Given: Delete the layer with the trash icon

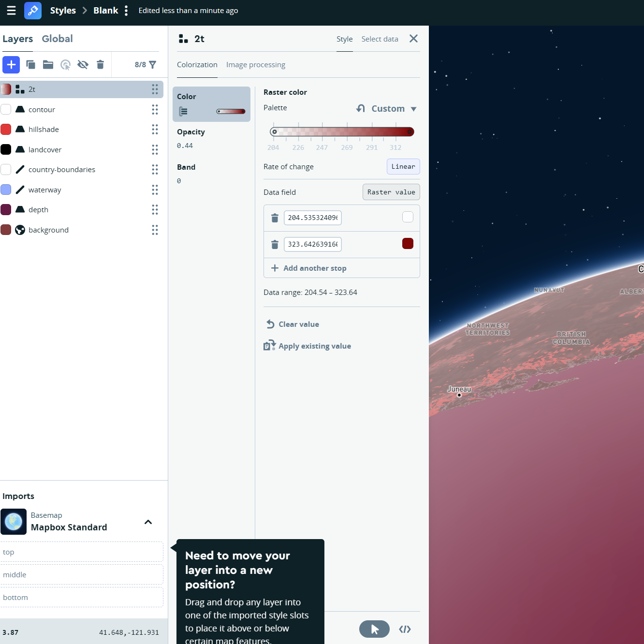Looking at the screenshot, I should point(100,64).
